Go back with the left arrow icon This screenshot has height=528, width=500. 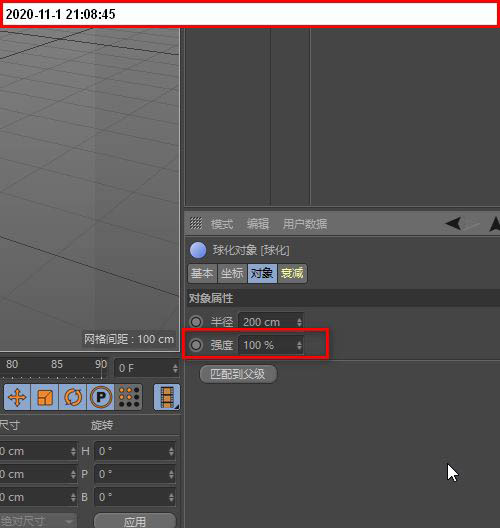(453, 223)
